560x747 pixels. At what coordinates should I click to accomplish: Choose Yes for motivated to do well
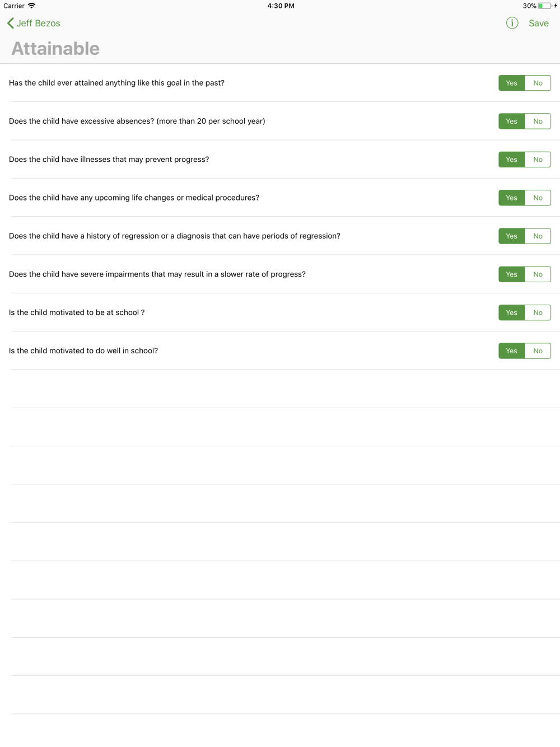[x=512, y=351]
